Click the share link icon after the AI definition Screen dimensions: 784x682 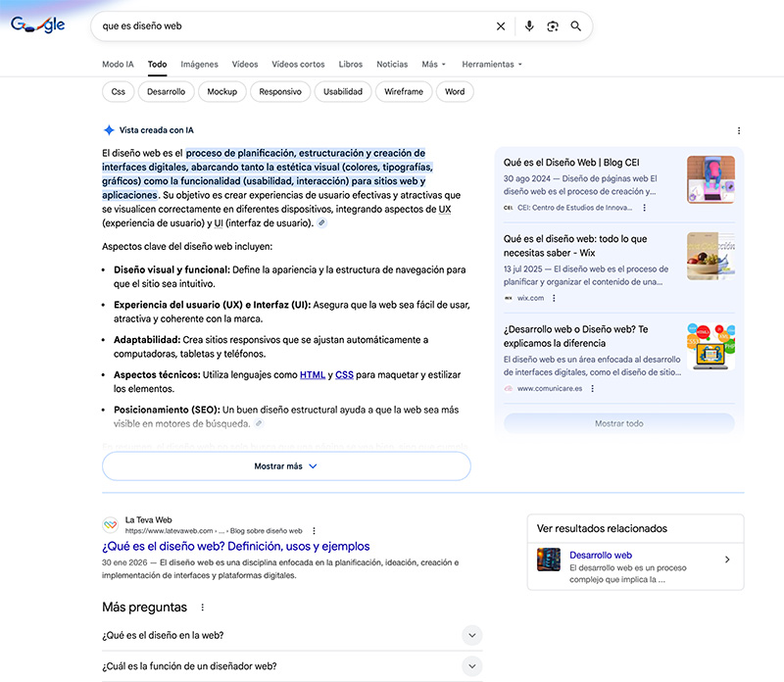click(x=322, y=221)
